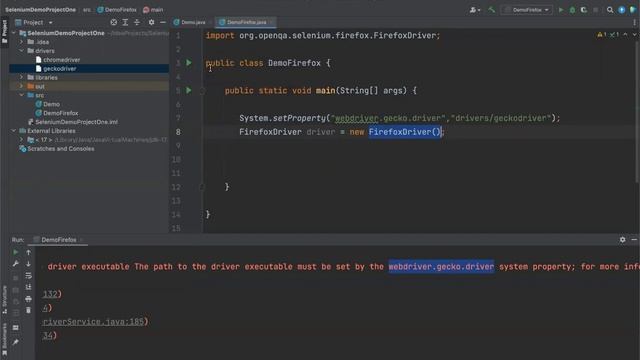Open Project panel gear options
This screenshot has width=640, height=360.
(151, 22)
